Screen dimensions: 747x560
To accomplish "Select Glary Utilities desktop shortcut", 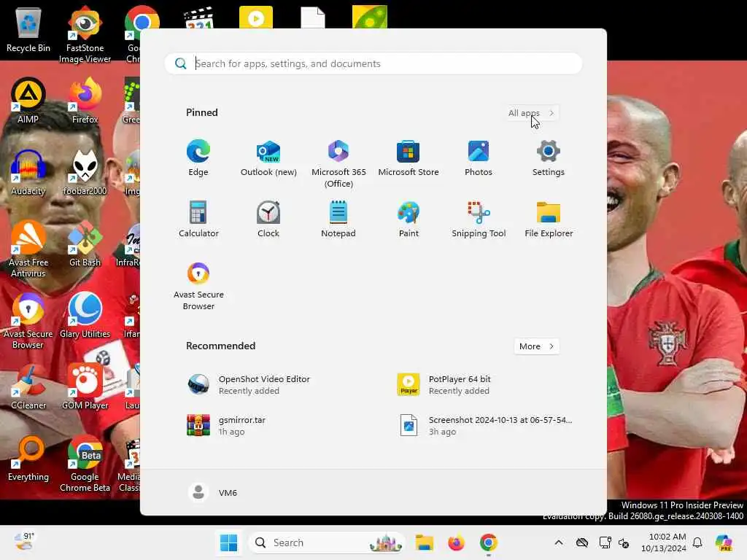I will (x=85, y=315).
